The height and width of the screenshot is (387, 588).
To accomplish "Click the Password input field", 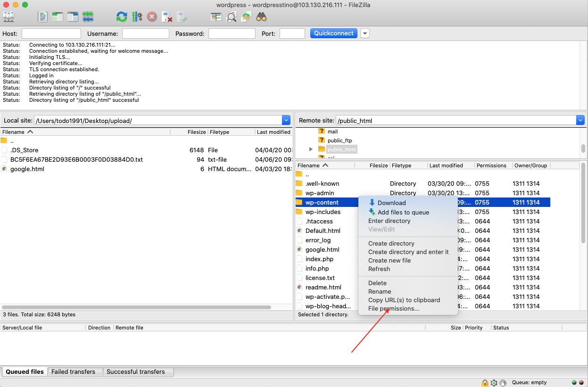I will [x=232, y=33].
